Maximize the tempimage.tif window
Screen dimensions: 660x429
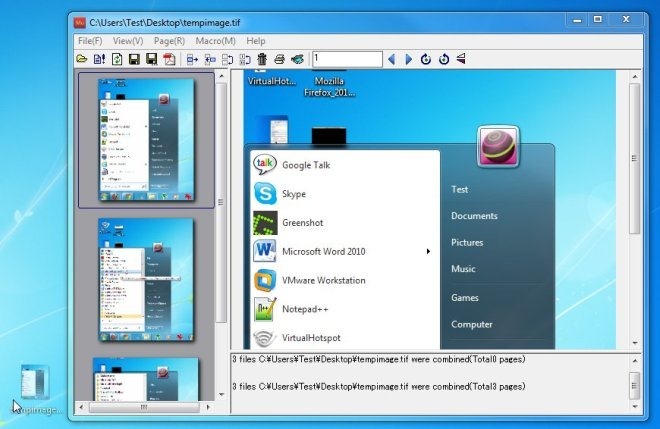coord(598,20)
